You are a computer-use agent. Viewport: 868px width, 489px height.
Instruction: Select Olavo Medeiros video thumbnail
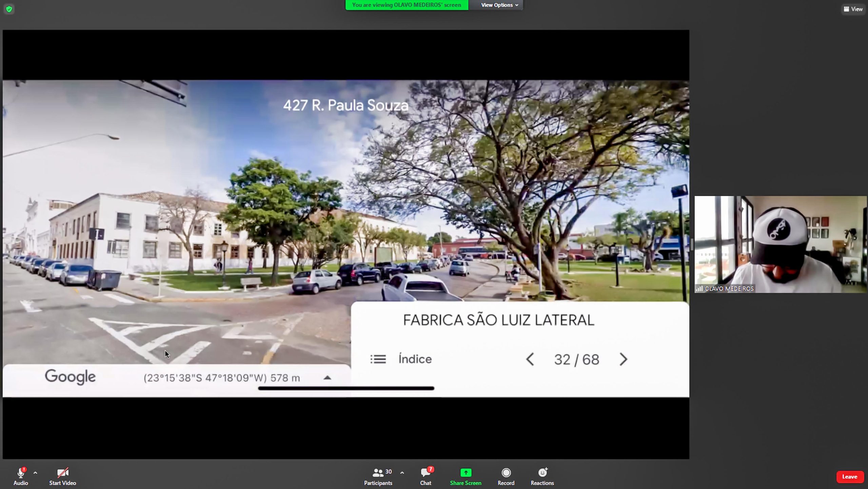click(781, 244)
